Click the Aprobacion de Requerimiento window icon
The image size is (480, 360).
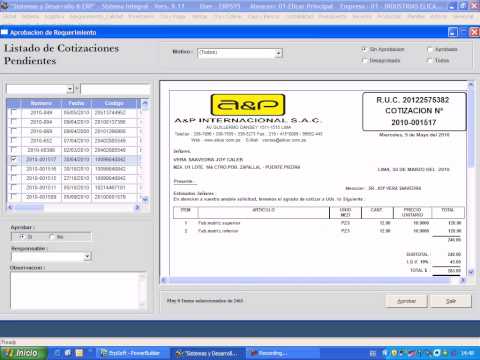[x=4, y=32]
